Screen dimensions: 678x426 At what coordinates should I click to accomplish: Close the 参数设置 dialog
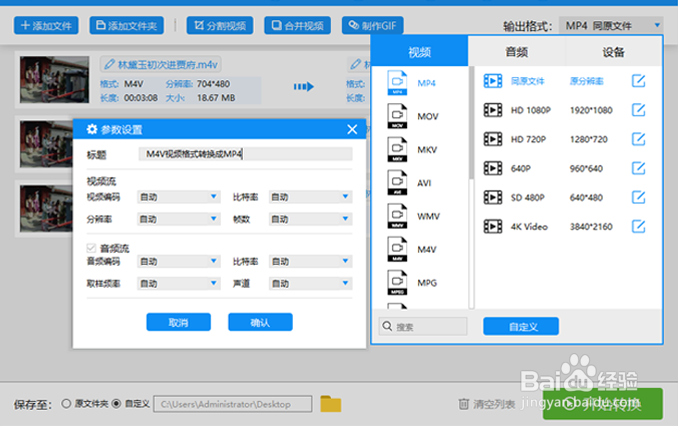[x=352, y=129]
